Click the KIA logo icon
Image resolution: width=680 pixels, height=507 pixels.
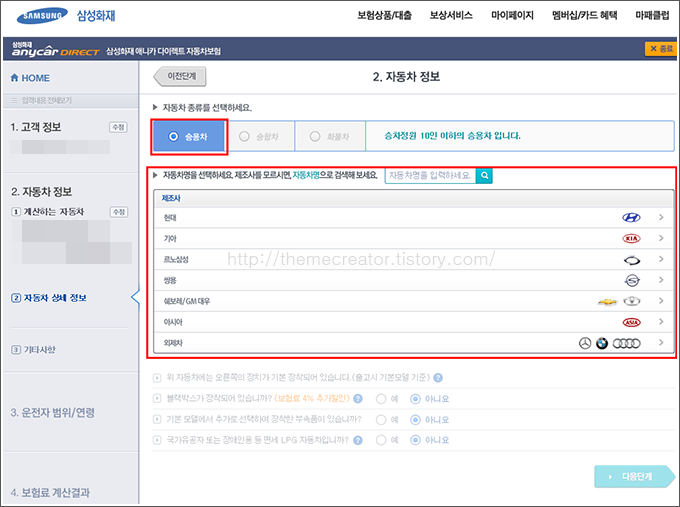pyautogui.click(x=631, y=238)
